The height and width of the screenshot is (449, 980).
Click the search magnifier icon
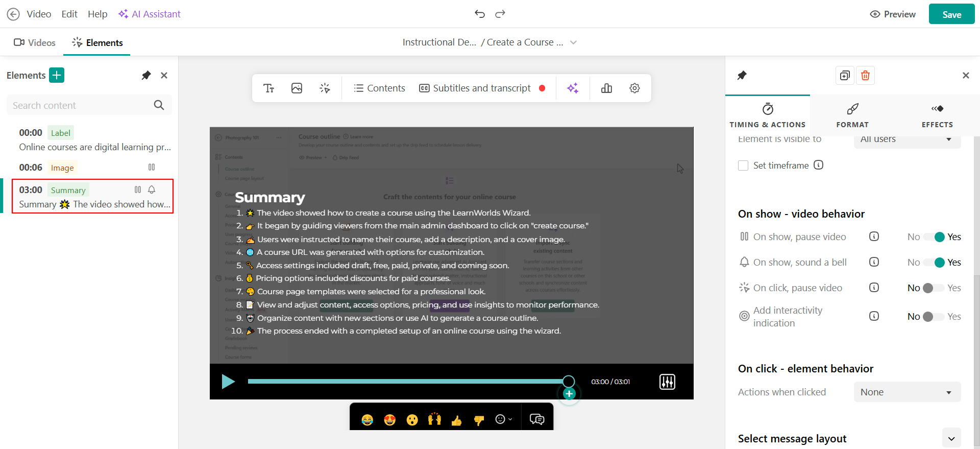coord(159,105)
